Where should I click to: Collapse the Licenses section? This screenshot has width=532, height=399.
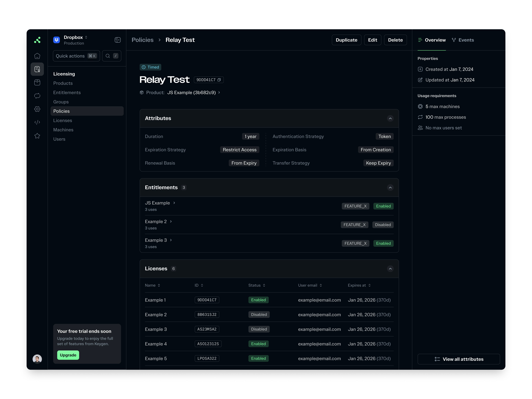click(x=390, y=269)
